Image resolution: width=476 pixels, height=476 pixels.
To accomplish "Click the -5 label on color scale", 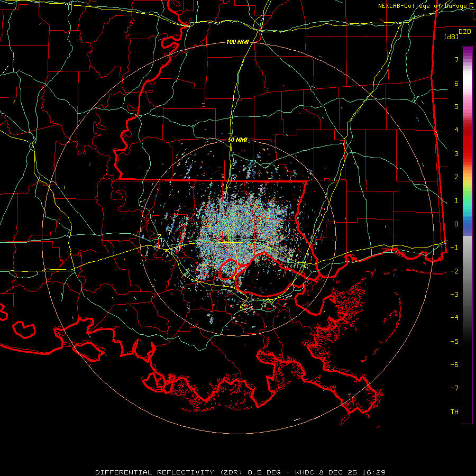I will (454, 342).
